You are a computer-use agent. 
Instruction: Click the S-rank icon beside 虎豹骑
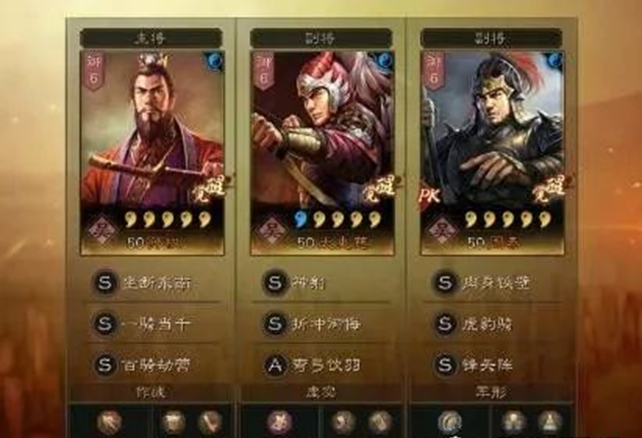click(x=445, y=324)
